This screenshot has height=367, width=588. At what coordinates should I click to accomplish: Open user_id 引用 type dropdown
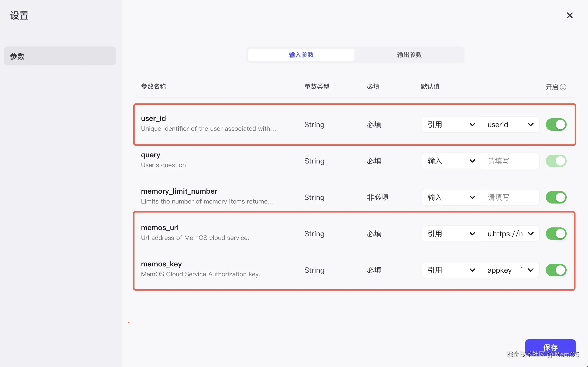pos(451,125)
